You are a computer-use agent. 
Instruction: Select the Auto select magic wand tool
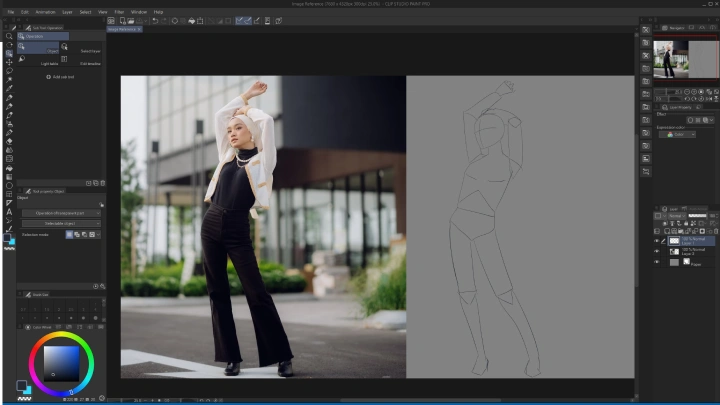[9, 79]
